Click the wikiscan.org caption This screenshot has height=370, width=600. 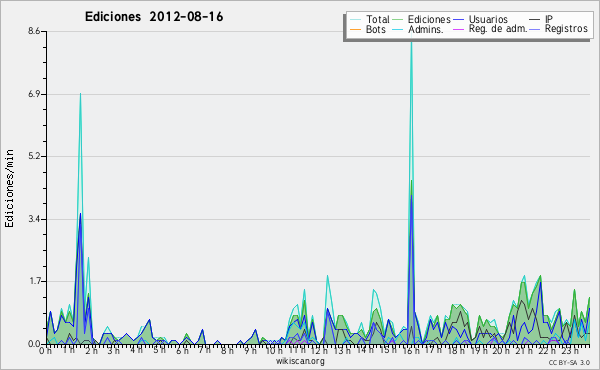click(300, 361)
